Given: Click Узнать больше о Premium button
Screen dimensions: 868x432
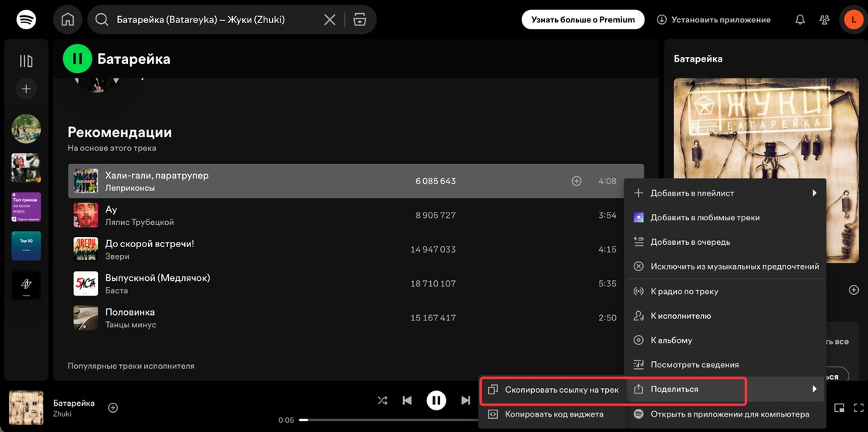Looking at the screenshot, I should pyautogui.click(x=583, y=20).
